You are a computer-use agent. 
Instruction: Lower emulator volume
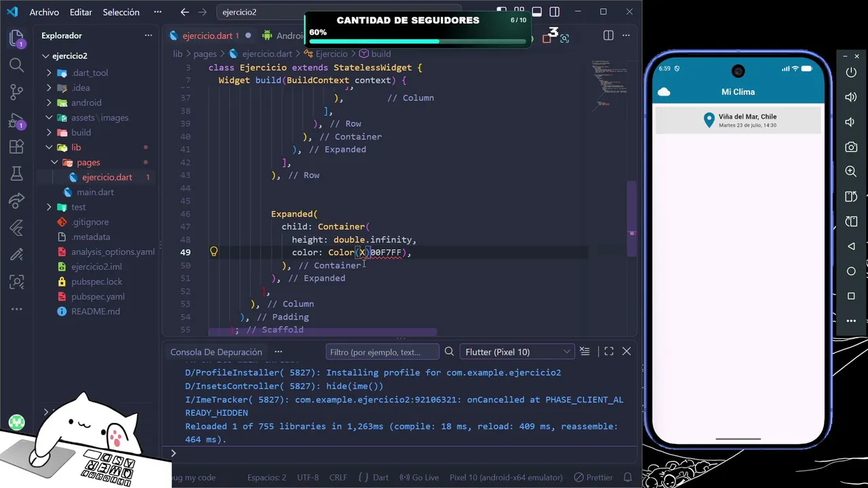[851, 122]
